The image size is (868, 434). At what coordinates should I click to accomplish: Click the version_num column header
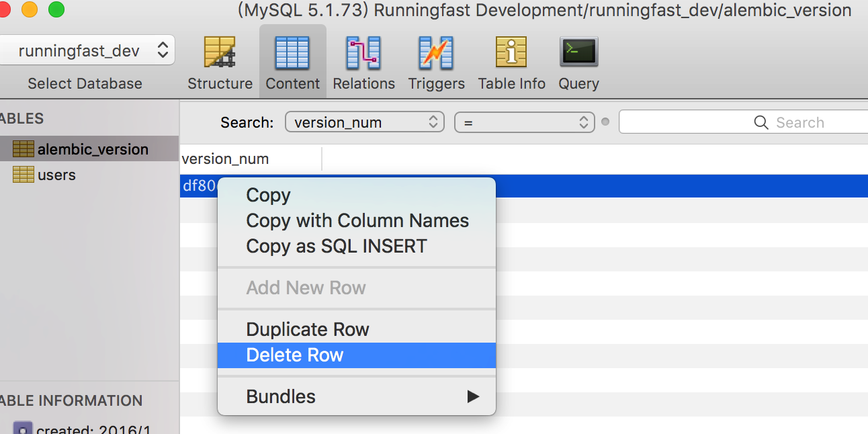click(x=226, y=159)
